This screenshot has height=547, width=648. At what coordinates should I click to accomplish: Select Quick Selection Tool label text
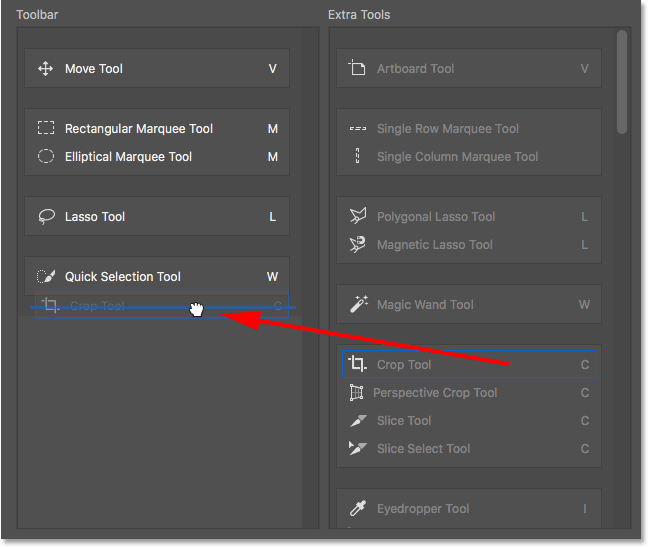click(x=123, y=276)
